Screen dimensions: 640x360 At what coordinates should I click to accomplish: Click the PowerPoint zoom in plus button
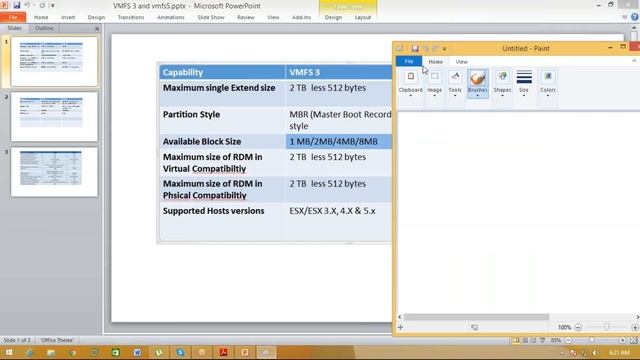click(x=622, y=340)
